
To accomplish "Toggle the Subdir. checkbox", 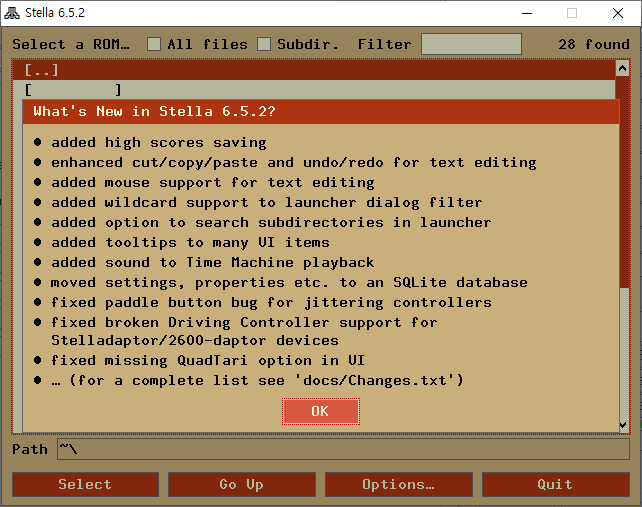I will pyautogui.click(x=264, y=44).
